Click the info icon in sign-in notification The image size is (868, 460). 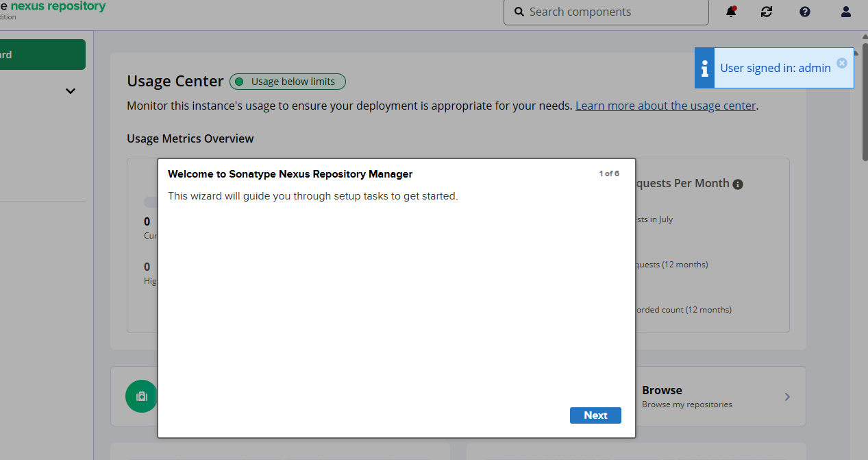[x=704, y=68]
